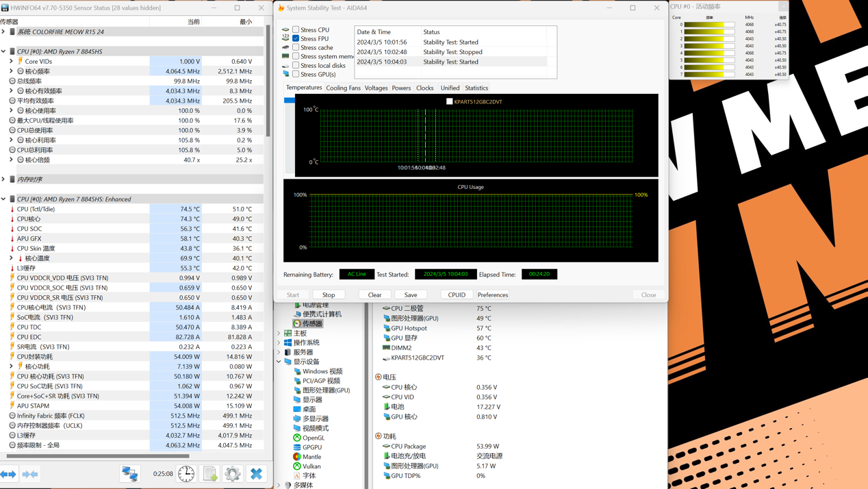868x489 pixels.
Task: Click the HWiNFO horizontal scrollbar
Action: click(x=98, y=455)
